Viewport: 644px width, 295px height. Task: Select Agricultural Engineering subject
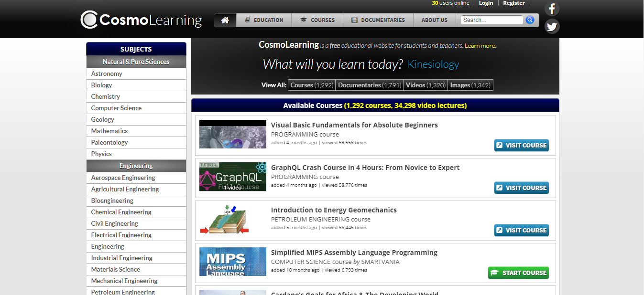click(x=136, y=189)
